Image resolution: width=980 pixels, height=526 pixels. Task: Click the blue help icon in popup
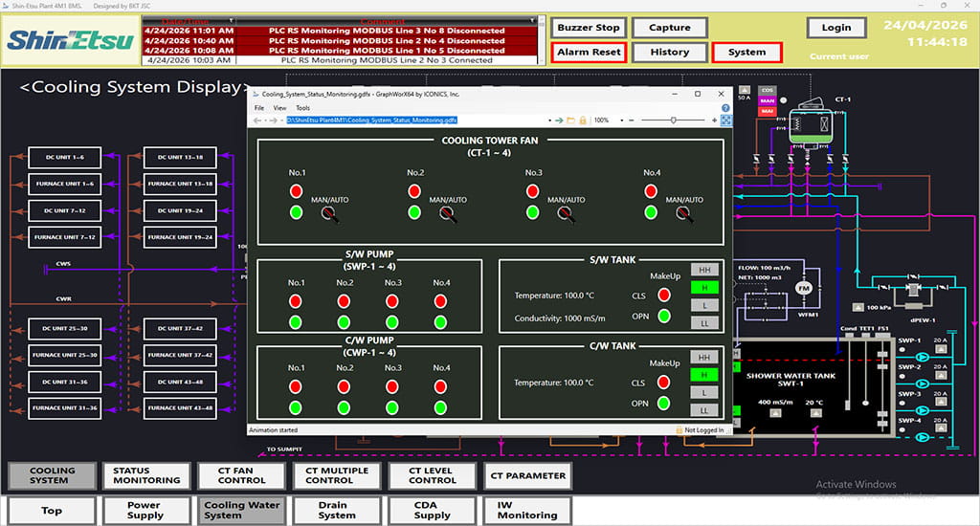click(726, 108)
